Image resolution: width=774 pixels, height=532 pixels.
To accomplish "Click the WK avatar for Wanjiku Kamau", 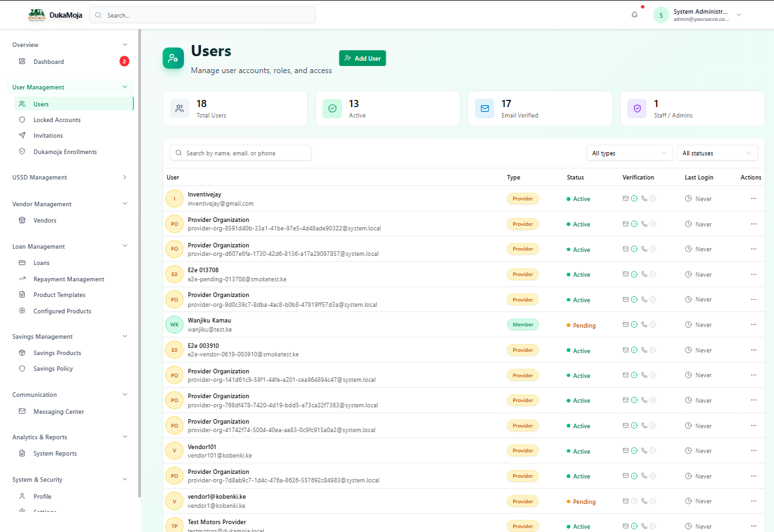I will tap(174, 324).
